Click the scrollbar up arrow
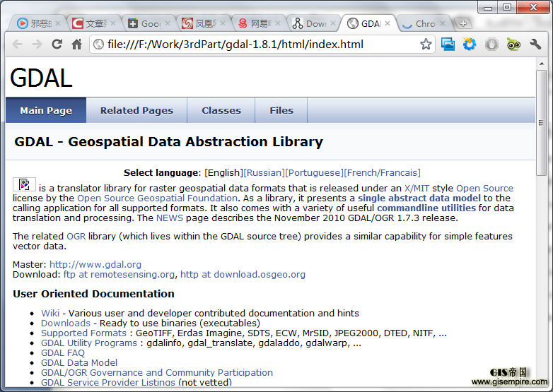This screenshot has width=553, height=392. [542, 64]
